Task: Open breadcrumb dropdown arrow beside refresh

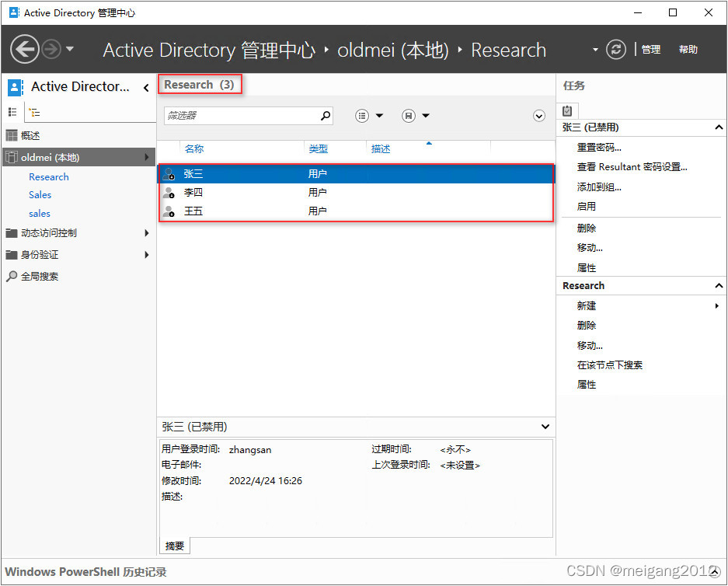Action: click(595, 50)
